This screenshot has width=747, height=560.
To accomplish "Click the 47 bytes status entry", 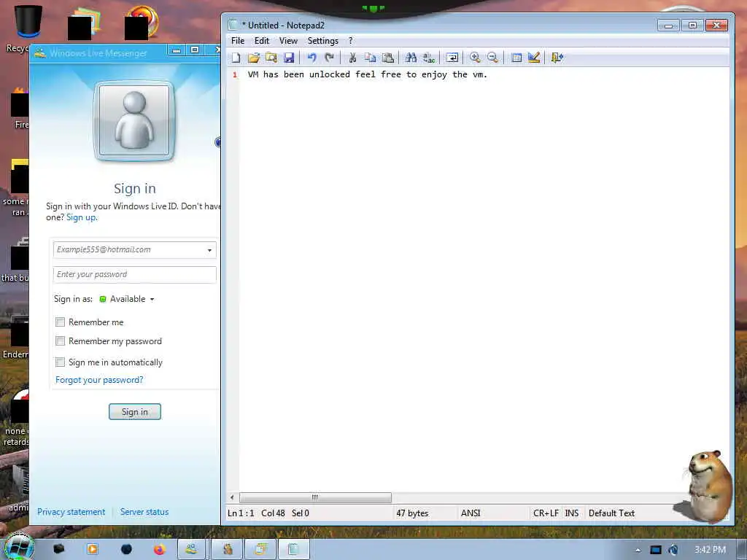I will [x=412, y=513].
